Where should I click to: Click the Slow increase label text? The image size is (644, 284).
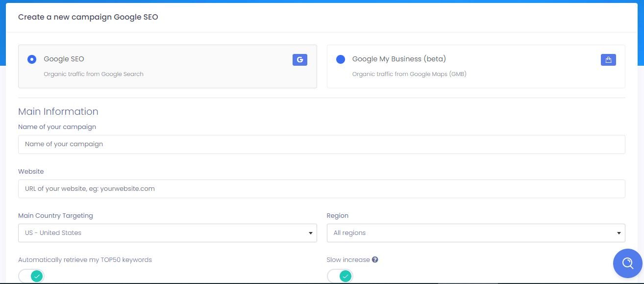348,259
